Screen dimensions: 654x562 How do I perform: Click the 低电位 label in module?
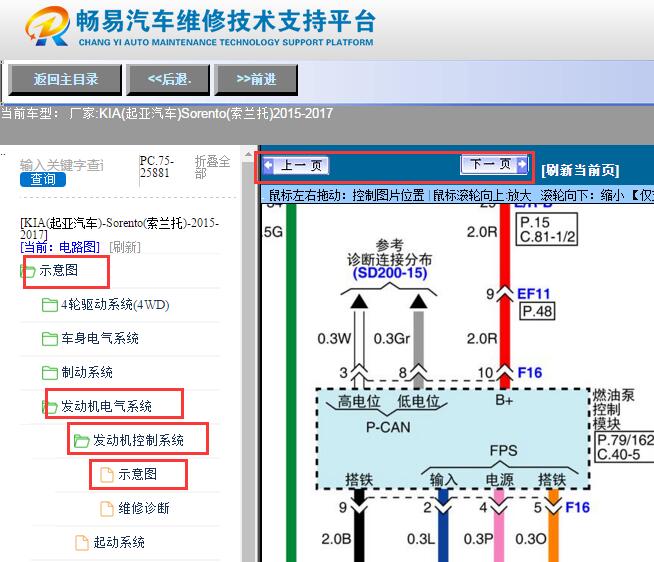click(x=418, y=401)
